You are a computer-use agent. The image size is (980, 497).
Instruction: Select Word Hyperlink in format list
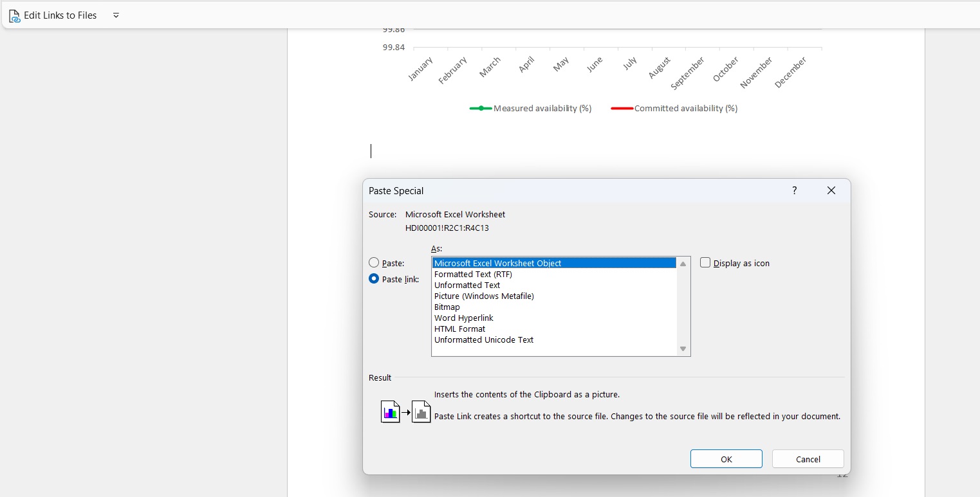464,318
